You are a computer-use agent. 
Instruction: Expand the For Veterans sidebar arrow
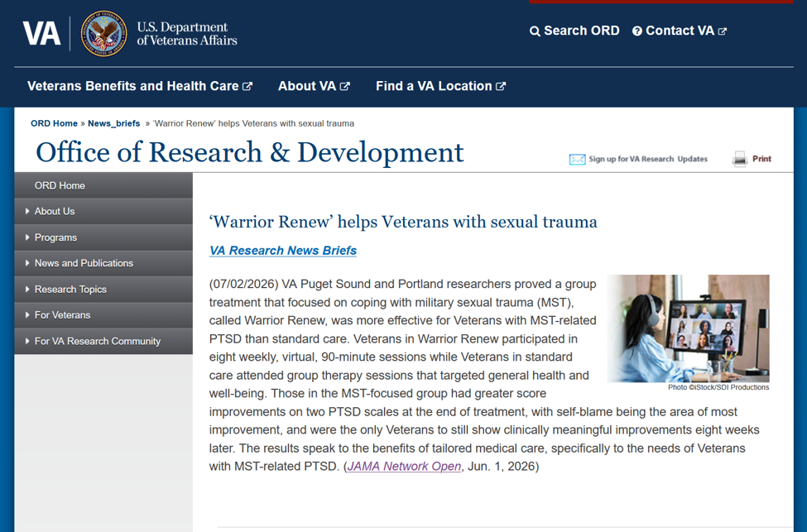click(27, 315)
